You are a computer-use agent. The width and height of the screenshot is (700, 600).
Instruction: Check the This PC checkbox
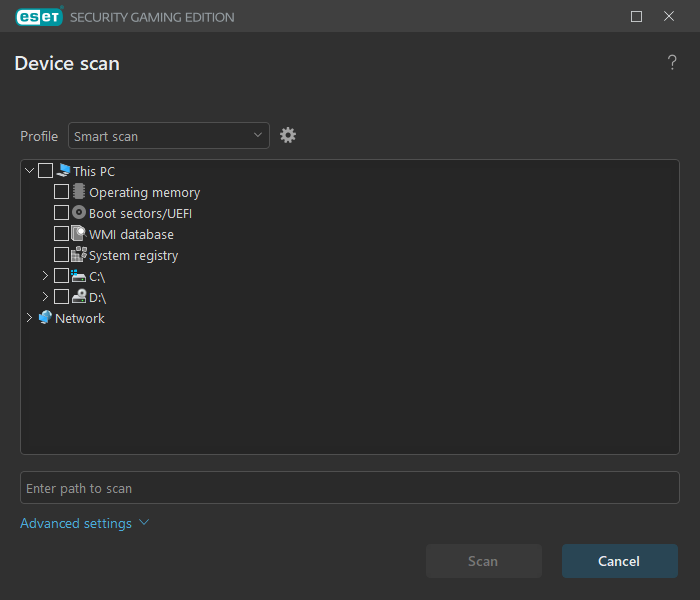click(x=46, y=171)
